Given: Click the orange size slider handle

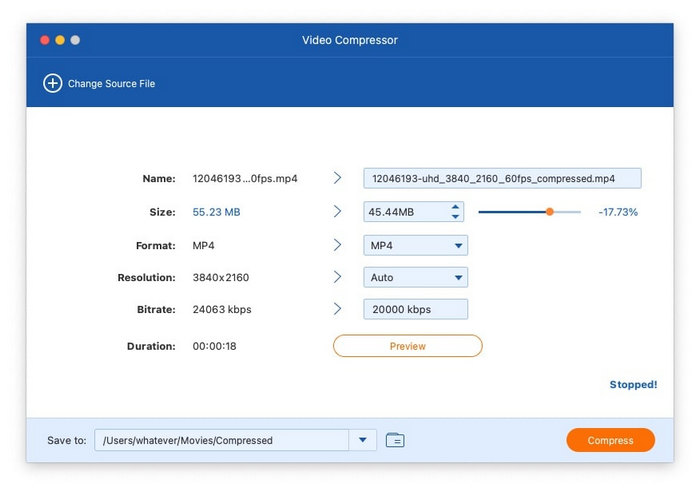Looking at the screenshot, I should click(549, 212).
